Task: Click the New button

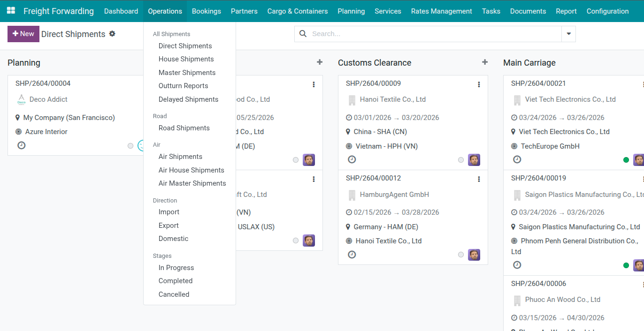Action: point(23,34)
